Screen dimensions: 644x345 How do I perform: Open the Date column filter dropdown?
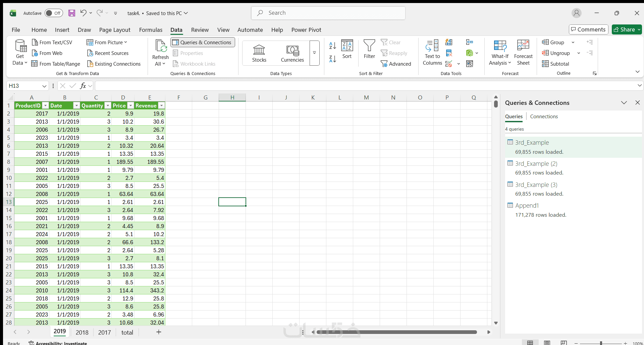pos(76,106)
